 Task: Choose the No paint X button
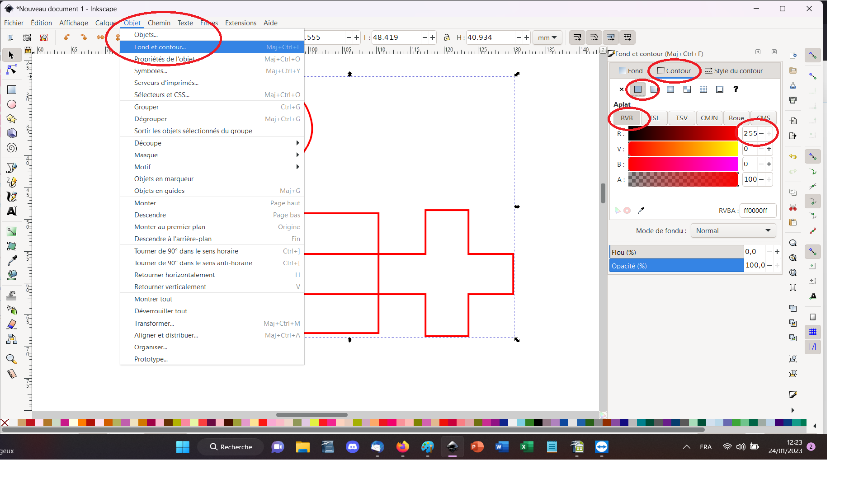point(622,89)
